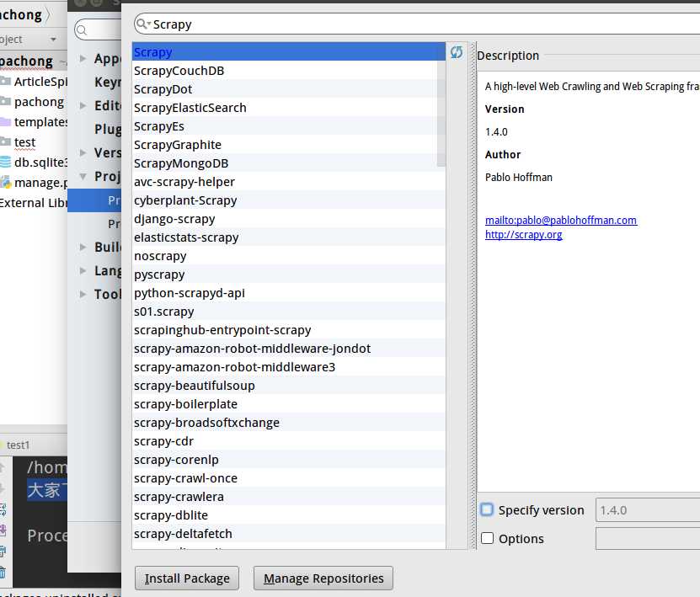Select the django-scrapy package

pyautogui.click(x=289, y=219)
